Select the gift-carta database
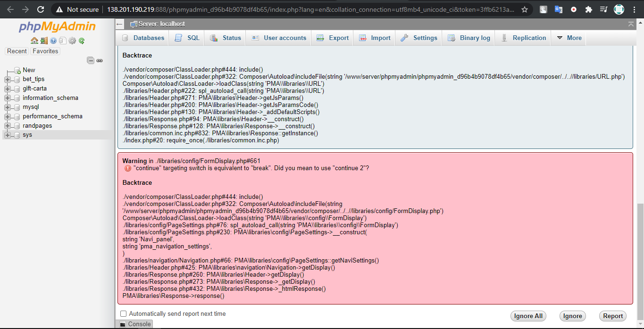 [x=34, y=89]
